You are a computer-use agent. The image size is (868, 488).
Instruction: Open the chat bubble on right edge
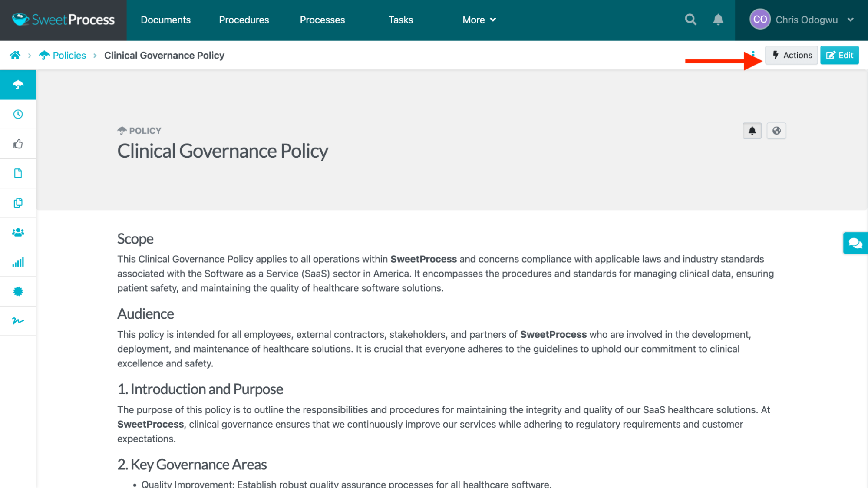(855, 243)
